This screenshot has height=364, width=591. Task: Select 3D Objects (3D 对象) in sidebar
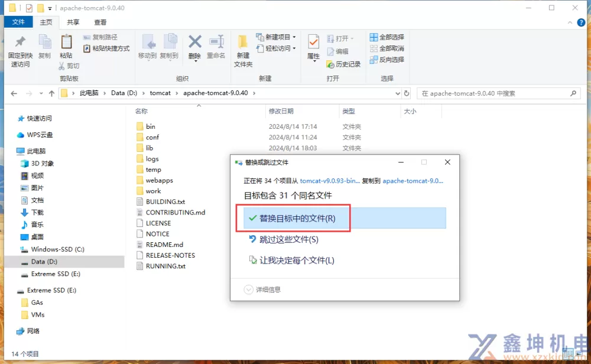37,164
